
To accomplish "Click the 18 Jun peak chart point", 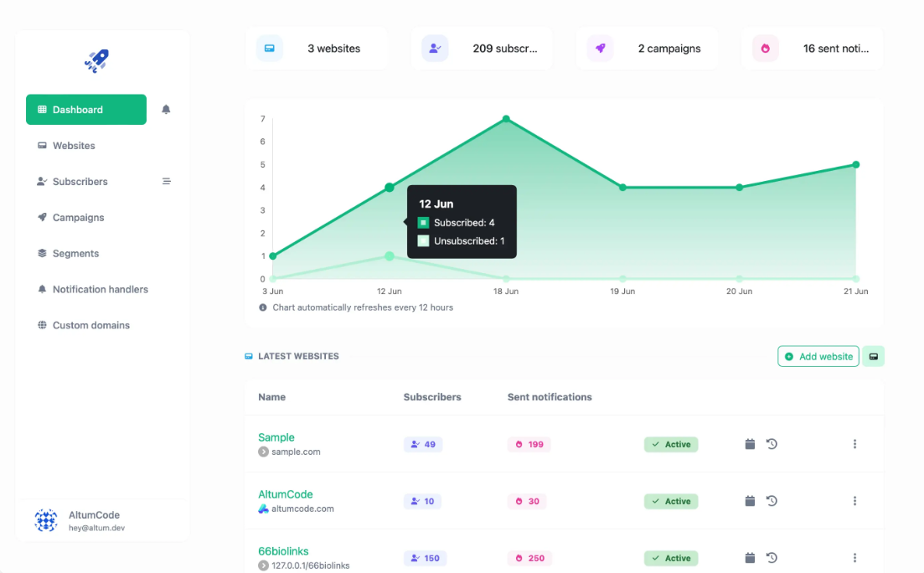I will [506, 119].
